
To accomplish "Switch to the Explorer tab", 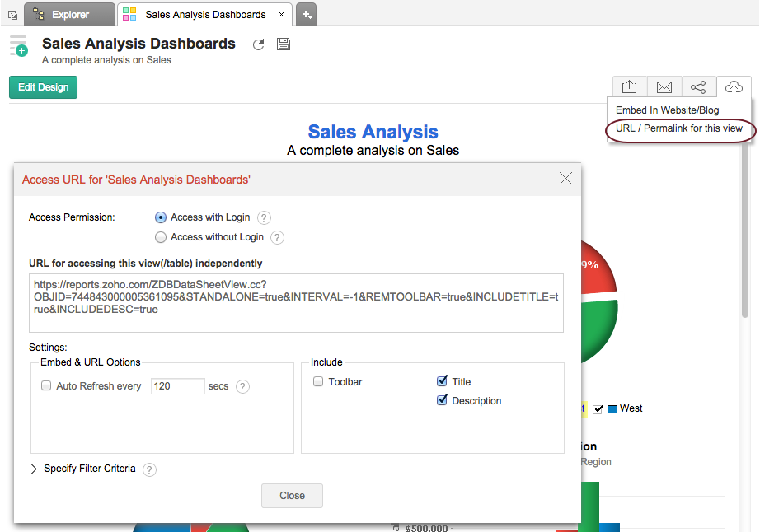I will pos(70,14).
